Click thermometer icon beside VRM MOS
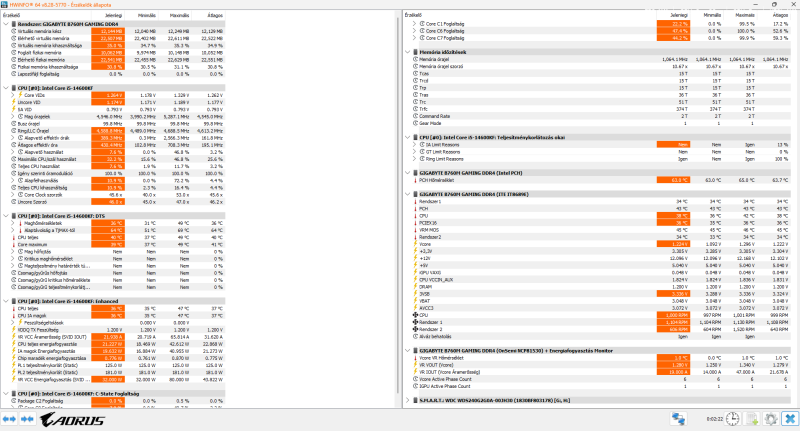The height and width of the screenshot is (431, 800). (415, 230)
